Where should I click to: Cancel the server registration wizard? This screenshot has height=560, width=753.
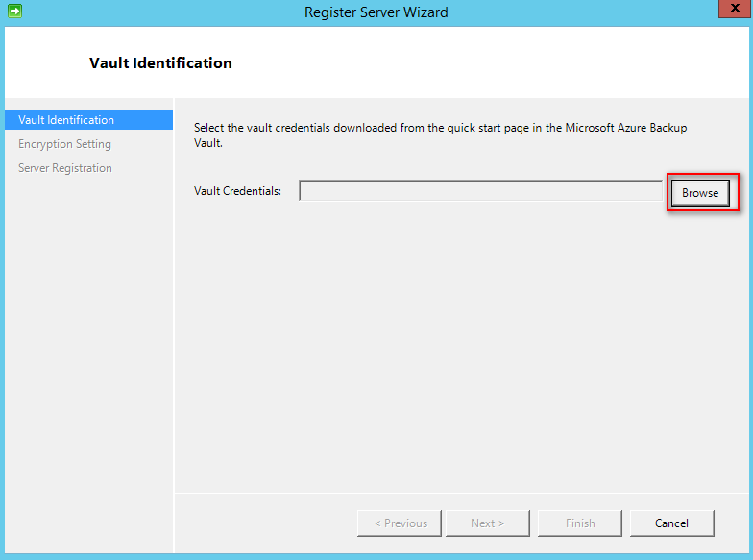tap(671, 523)
